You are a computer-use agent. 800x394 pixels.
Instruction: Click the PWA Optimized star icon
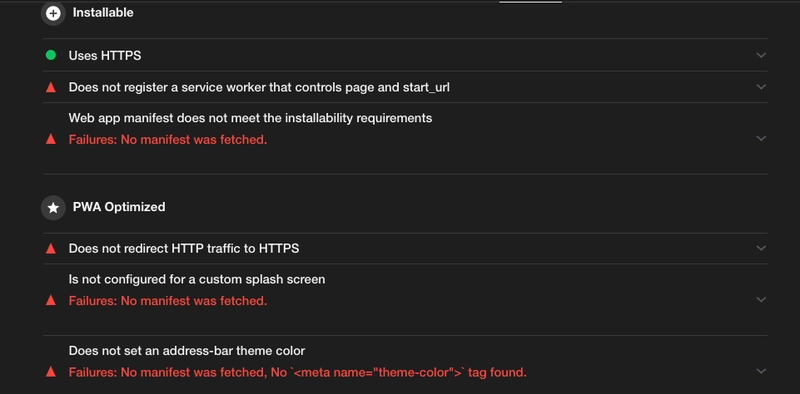(53, 208)
